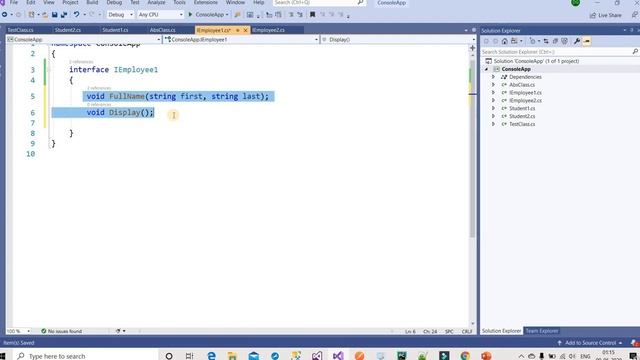
Task: Click Live Share button label
Action: [x=610, y=16]
